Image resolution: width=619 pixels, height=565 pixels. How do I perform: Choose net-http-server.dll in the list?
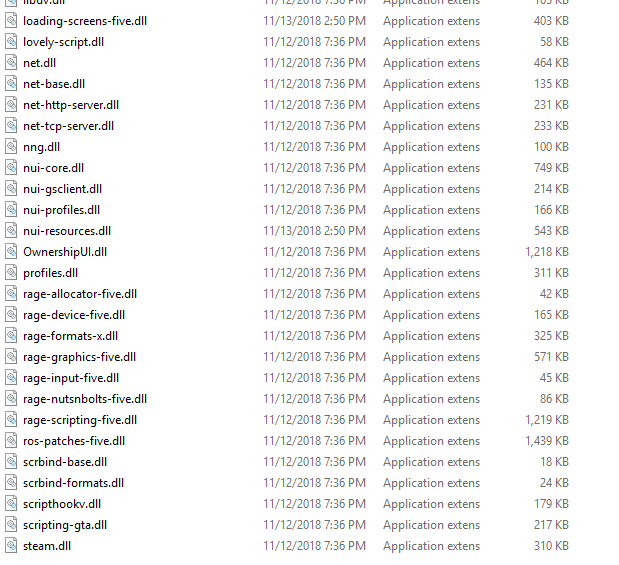(71, 105)
